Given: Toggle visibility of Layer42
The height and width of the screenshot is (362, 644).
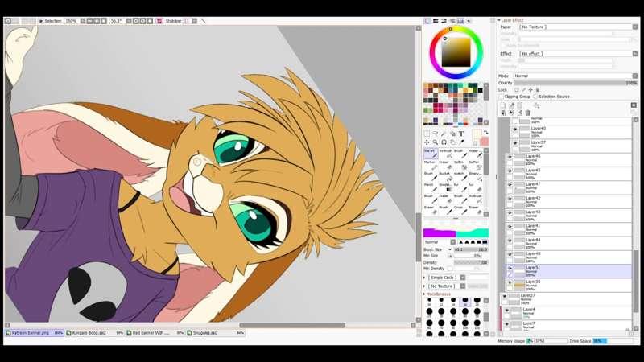Looking at the screenshot, I should tap(510, 199).
